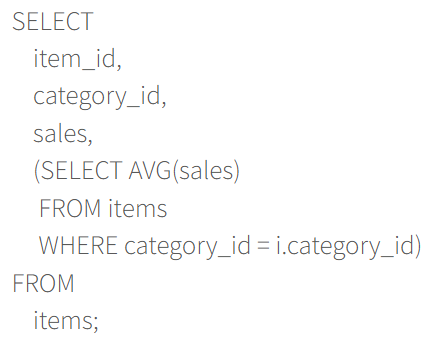Click items on the last line
Viewport: 440px width, 363px height.
[x=63, y=320]
